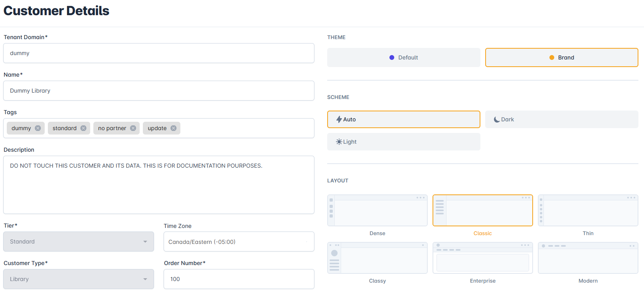This screenshot has width=644, height=295.
Task: Focus the Description text area
Action: 159,185
